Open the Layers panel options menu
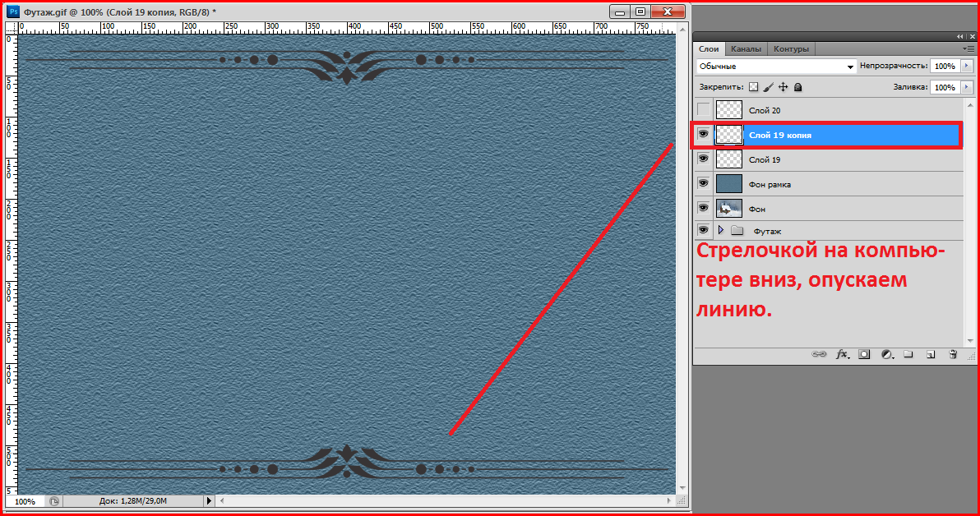980x516 pixels. [x=968, y=48]
